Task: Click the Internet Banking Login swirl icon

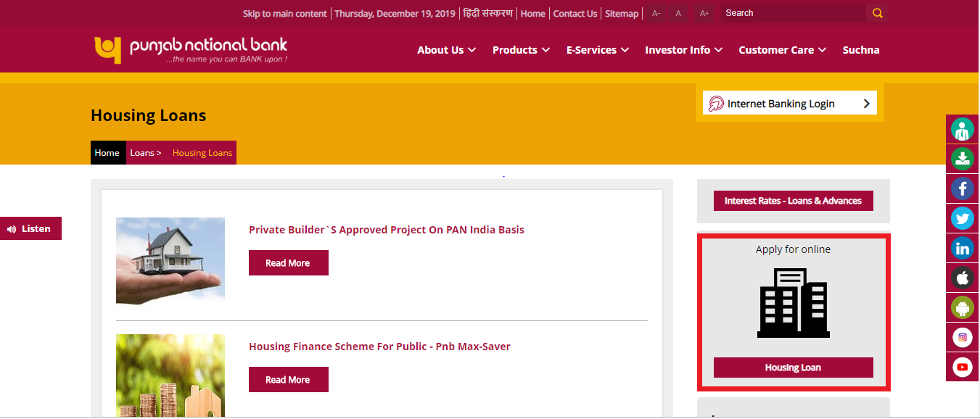Action: [x=716, y=104]
